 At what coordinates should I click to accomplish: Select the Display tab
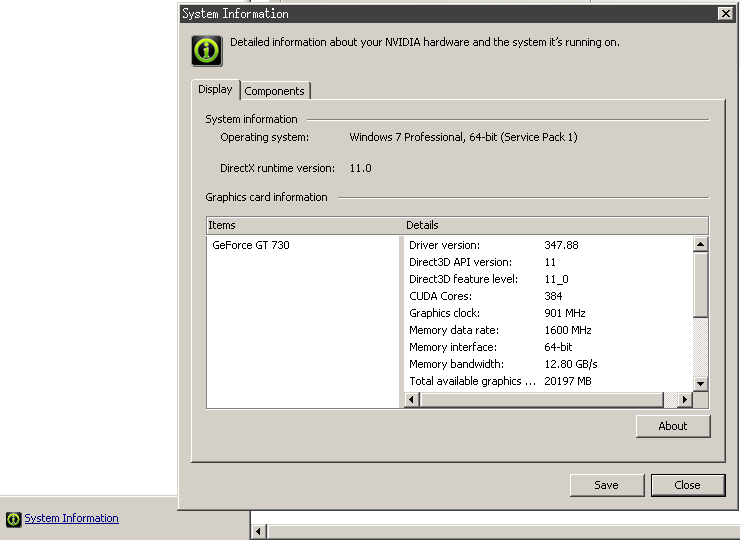tap(215, 89)
